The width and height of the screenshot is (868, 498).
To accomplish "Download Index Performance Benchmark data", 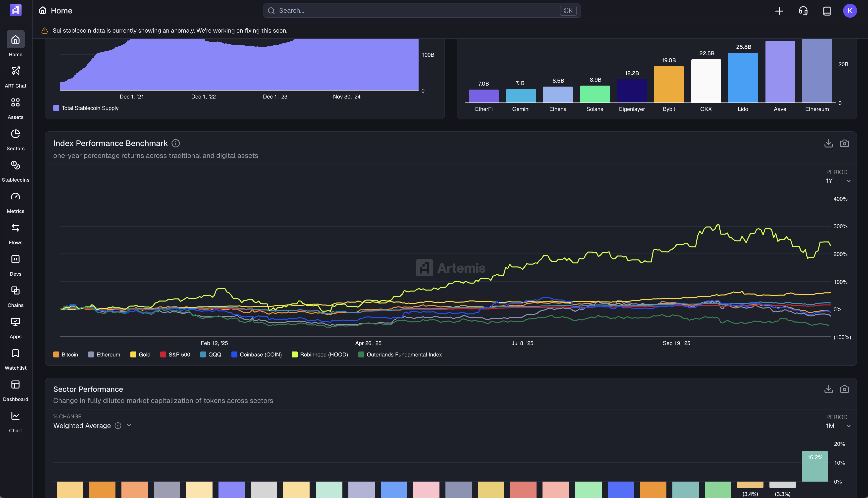I will pyautogui.click(x=828, y=143).
